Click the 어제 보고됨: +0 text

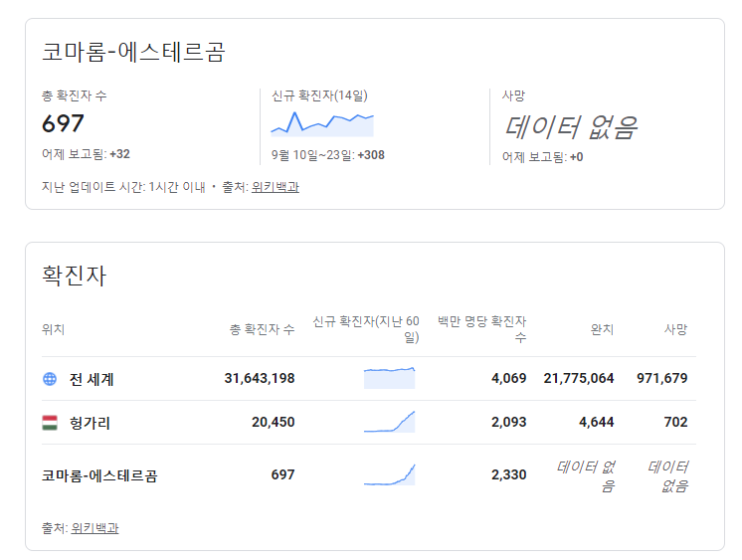(543, 157)
